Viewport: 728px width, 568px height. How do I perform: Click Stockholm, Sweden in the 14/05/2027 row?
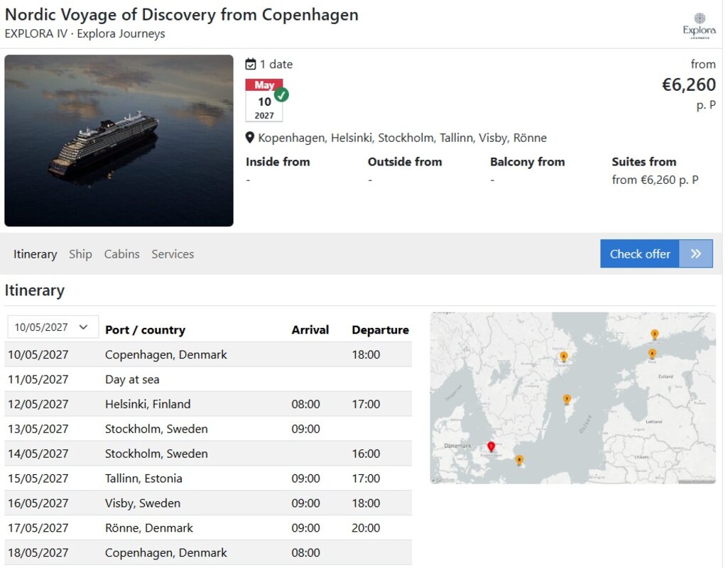[156, 454]
